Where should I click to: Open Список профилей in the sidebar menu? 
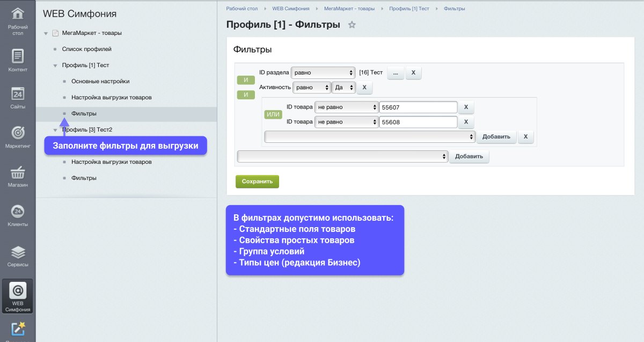point(86,49)
